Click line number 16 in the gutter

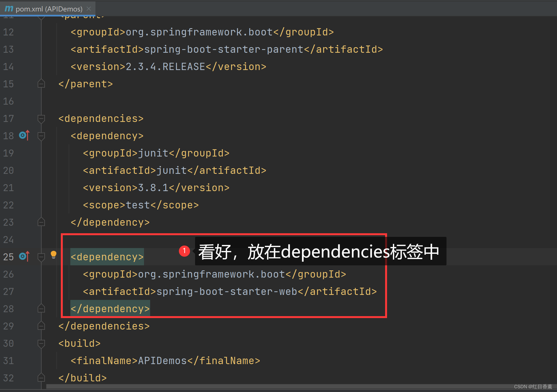tap(8, 101)
